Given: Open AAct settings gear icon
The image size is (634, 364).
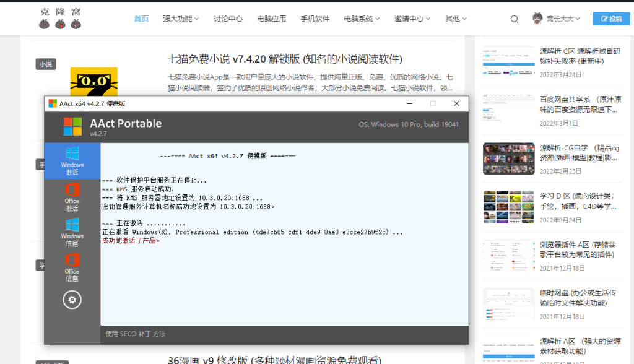Looking at the screenshot, I should 72,300.
